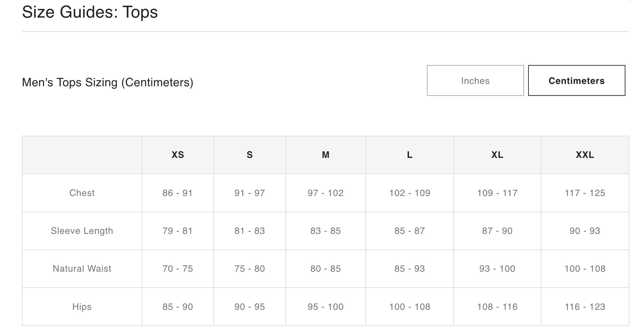Click the XS column header
644x335 pixels.
178,155
